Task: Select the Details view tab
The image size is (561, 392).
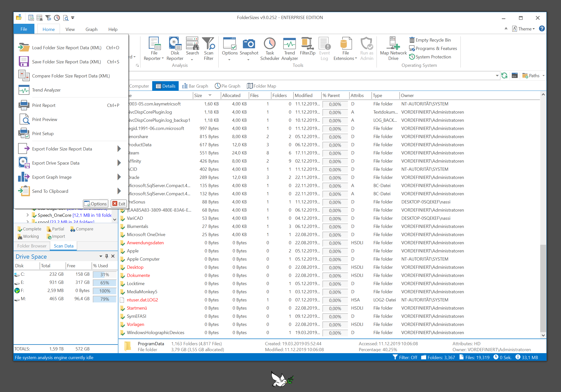Action: pos(165,86)
